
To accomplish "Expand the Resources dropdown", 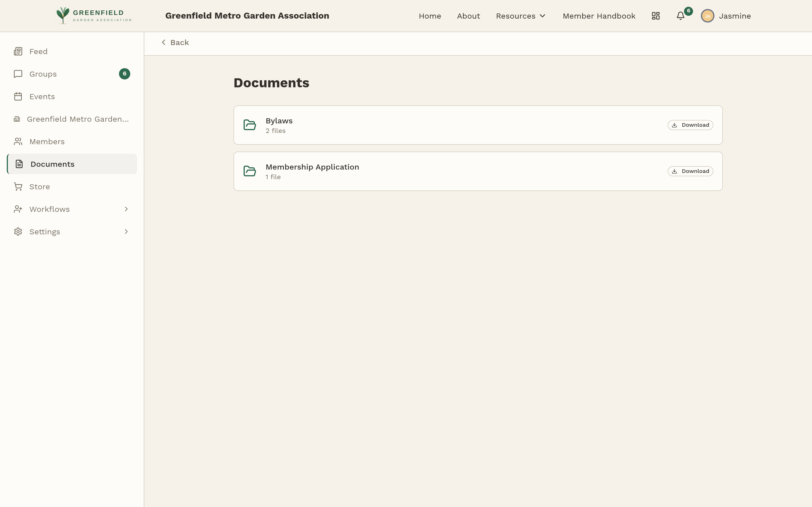I will pos(520,16).
